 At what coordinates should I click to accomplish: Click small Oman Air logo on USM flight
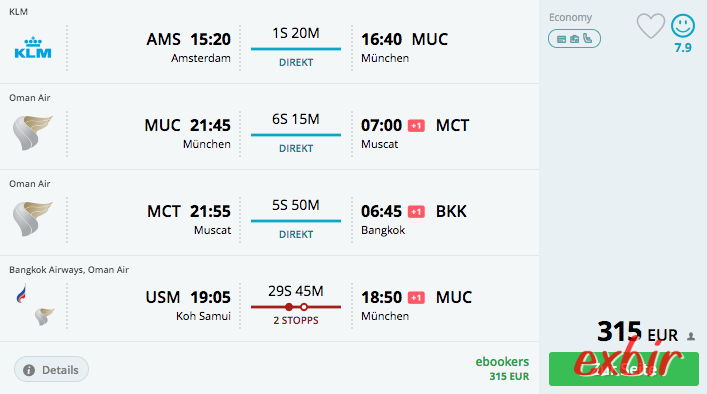tap(45, 316)
